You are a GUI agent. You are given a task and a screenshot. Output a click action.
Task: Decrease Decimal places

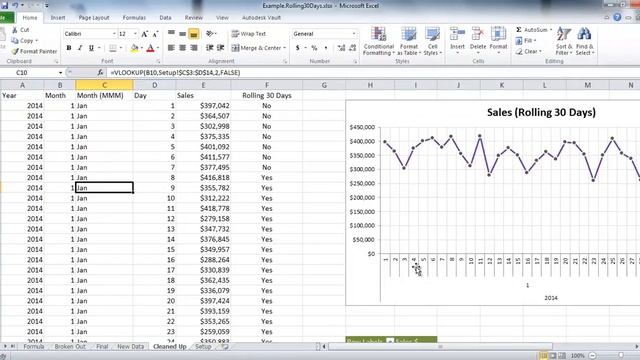353,48
